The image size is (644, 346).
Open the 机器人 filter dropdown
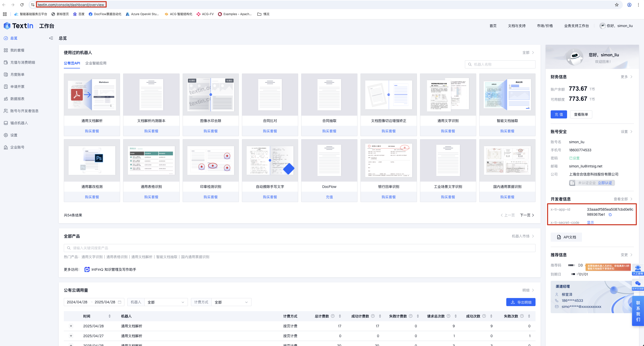point(166,302)
